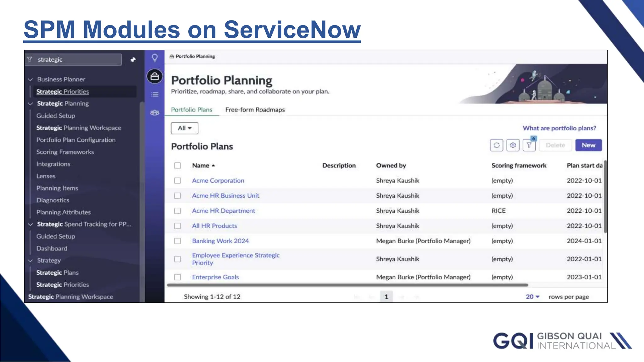Open the What are portfolio plans link

pyautogui.click(x=559, y=128)
